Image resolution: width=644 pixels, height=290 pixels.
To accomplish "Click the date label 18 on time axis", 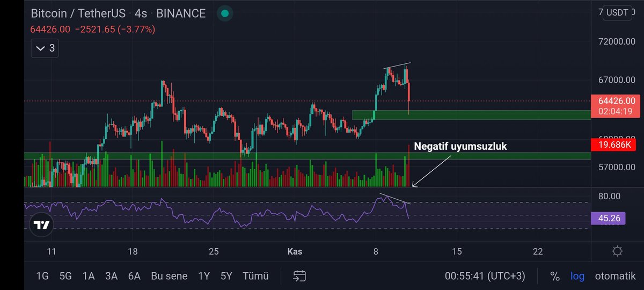I will point(133,251).
